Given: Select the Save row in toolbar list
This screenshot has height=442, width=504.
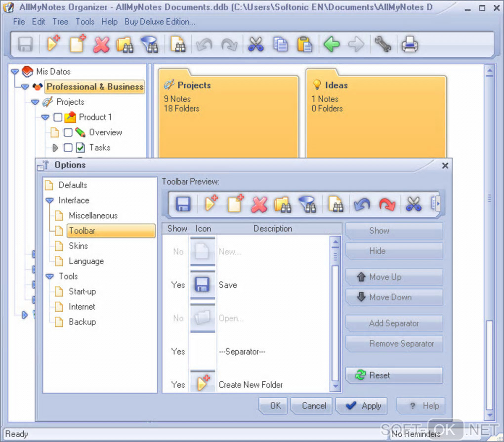Looking at the screenshot, I should pos(246,285).
